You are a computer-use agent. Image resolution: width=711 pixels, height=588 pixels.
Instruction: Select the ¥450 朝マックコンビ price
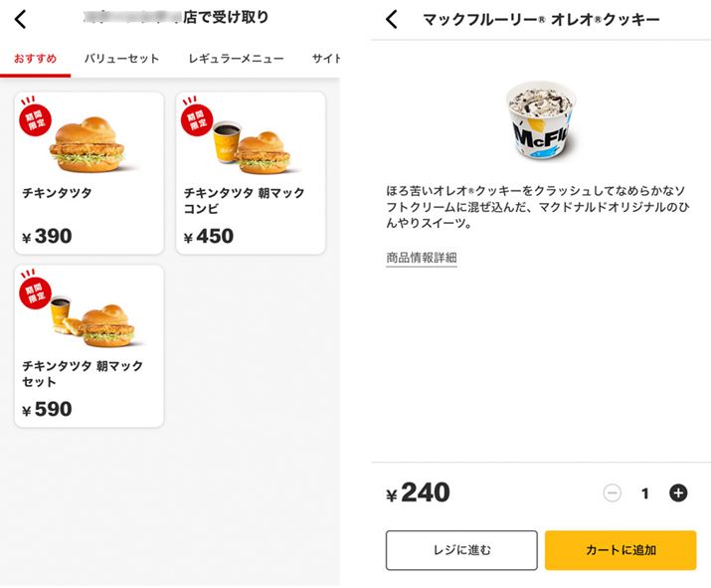[x=209, y=237]
